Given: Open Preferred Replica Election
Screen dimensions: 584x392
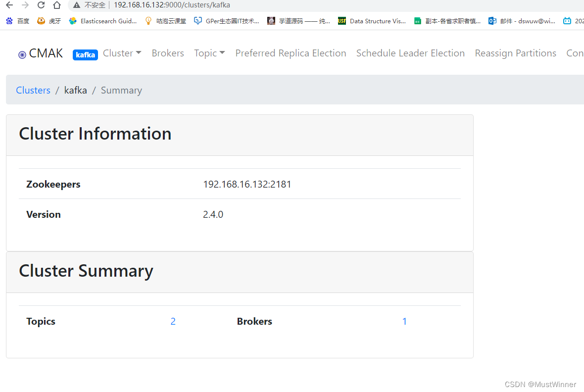Looking at the screenshot, I should (291, 53).
